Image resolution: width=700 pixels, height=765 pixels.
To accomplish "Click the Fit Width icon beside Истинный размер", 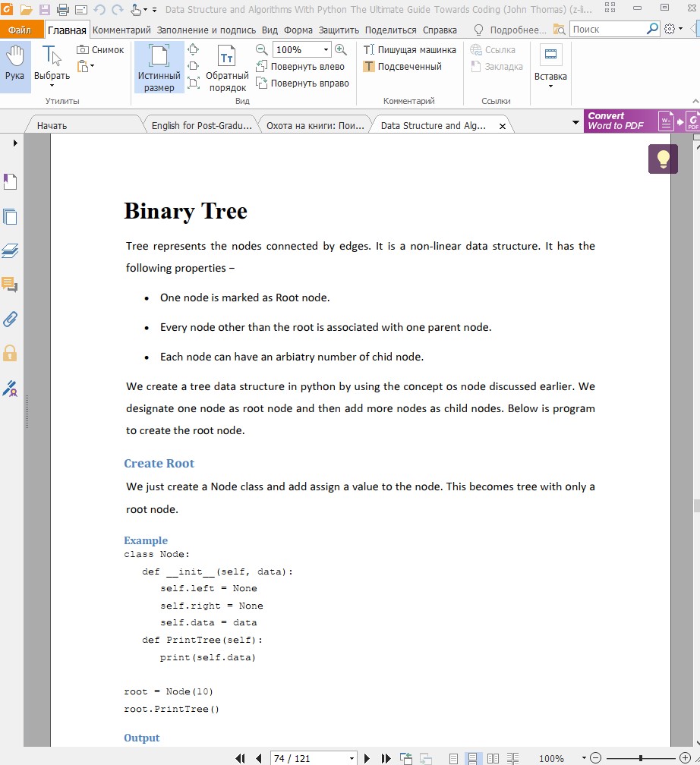I will tap(194, 66).
